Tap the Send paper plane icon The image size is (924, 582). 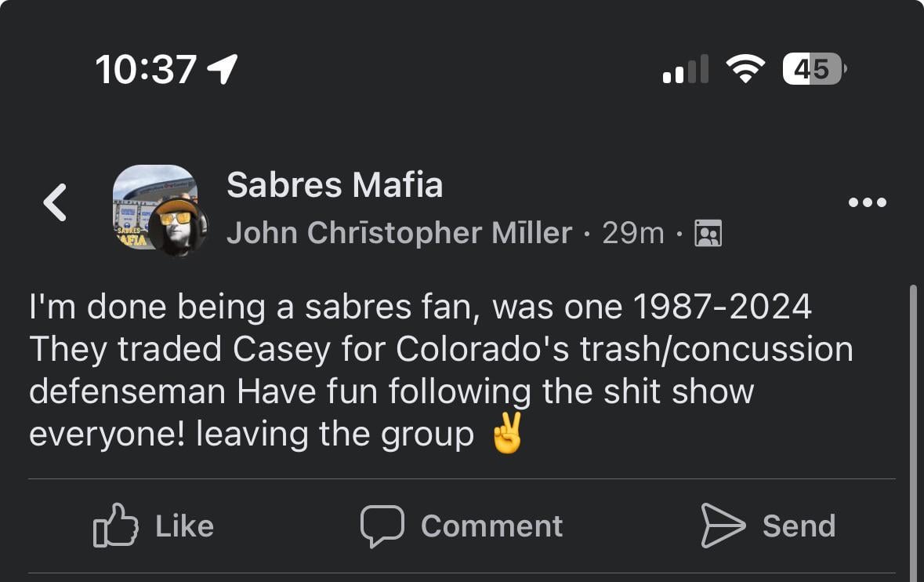723,526
